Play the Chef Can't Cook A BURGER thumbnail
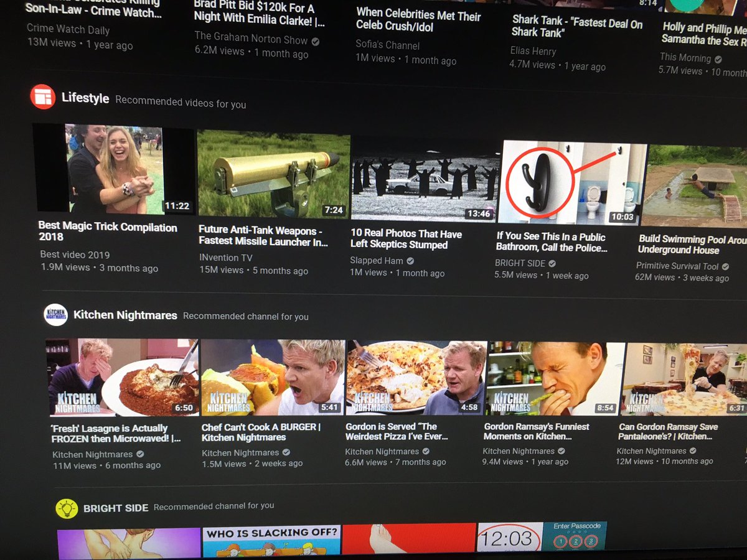The image size is (747, 560). [273, 377]
